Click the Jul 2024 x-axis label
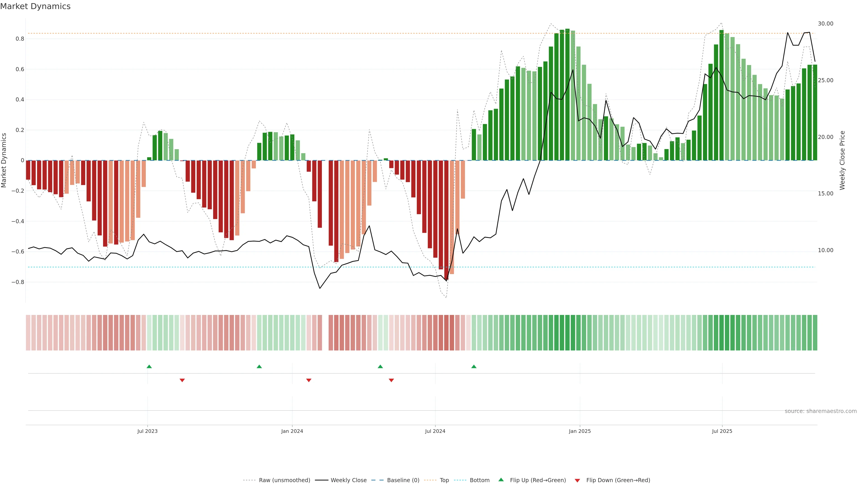This screenshot has height=488, width=868. click(x=435, y=431)
